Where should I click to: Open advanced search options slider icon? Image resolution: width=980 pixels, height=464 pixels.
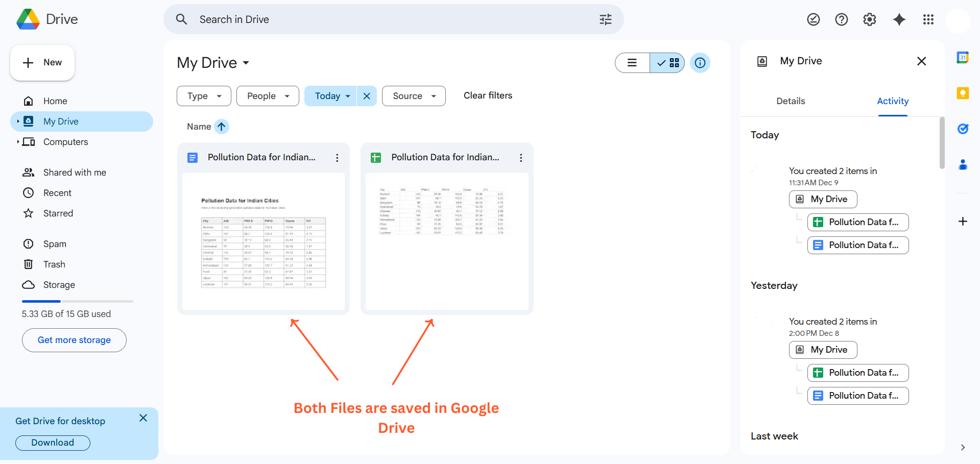[x=605, y=19]
